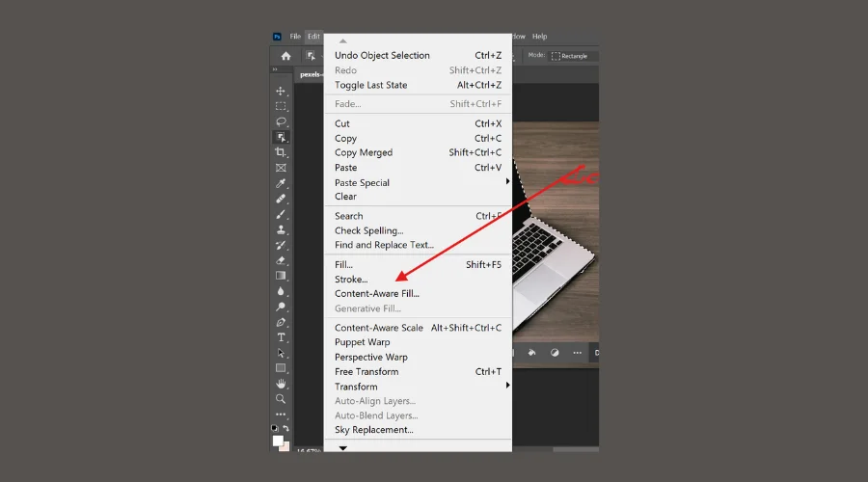This screenshot has height=482, width=868.
Task: Swap foreground and background colors
Action: pos(286,428)
